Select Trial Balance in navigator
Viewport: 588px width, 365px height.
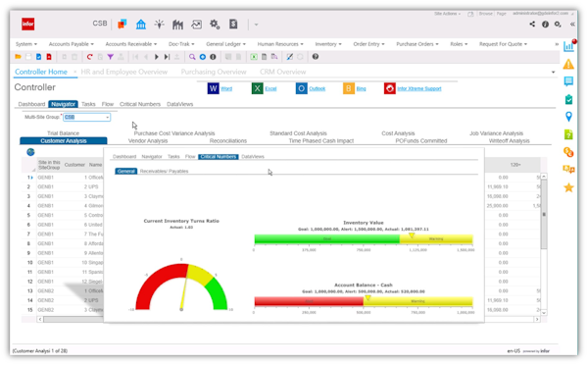pos(63,133)
